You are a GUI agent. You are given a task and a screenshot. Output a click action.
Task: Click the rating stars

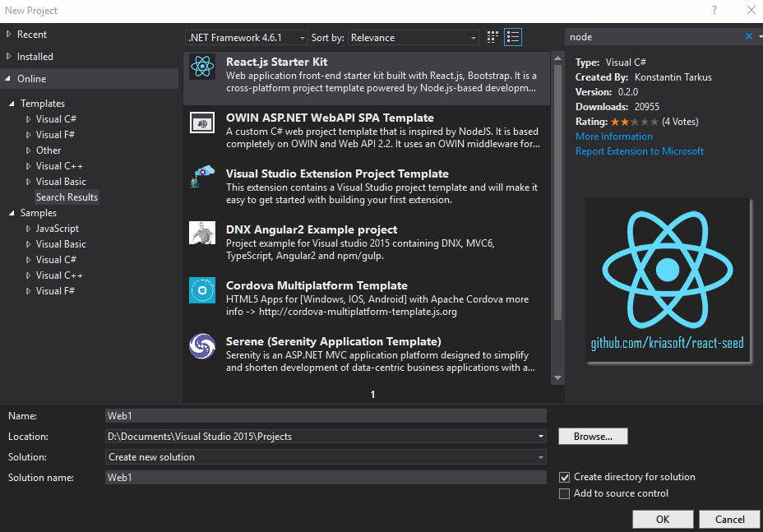(635, 123)
